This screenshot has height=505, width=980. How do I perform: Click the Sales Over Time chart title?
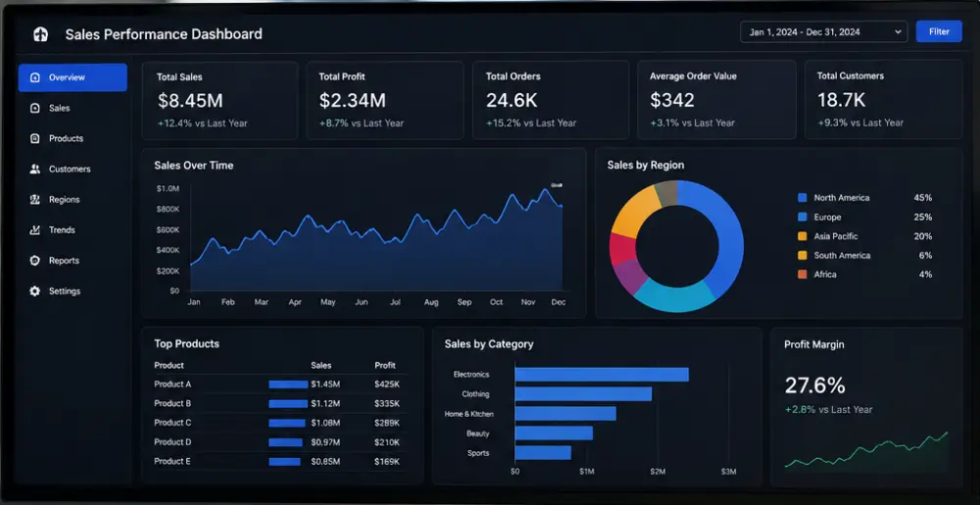pos(194,166)
